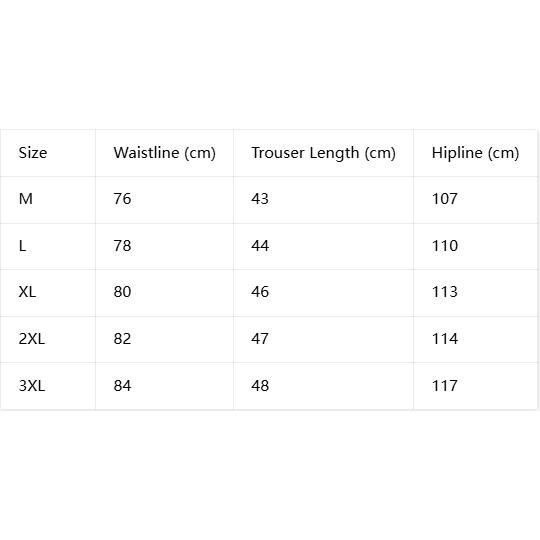
Task: Select the 2XL size row label
Action: 32,339
